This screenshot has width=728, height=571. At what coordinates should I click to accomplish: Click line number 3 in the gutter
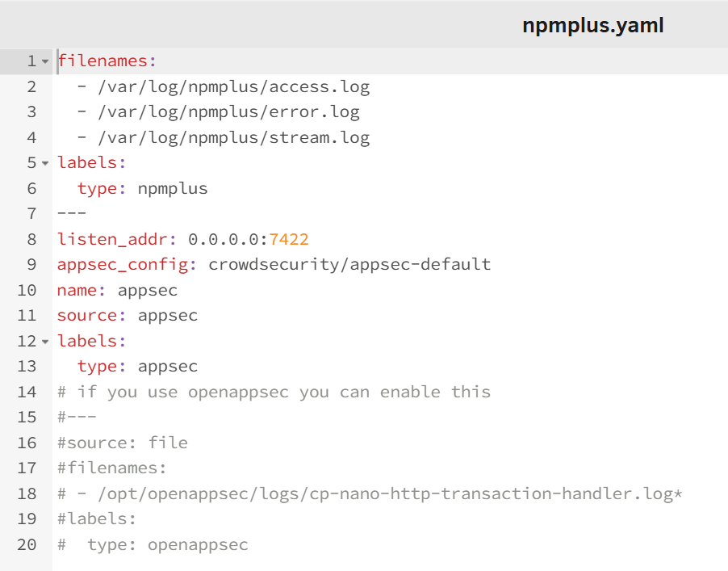pos(31,112)
